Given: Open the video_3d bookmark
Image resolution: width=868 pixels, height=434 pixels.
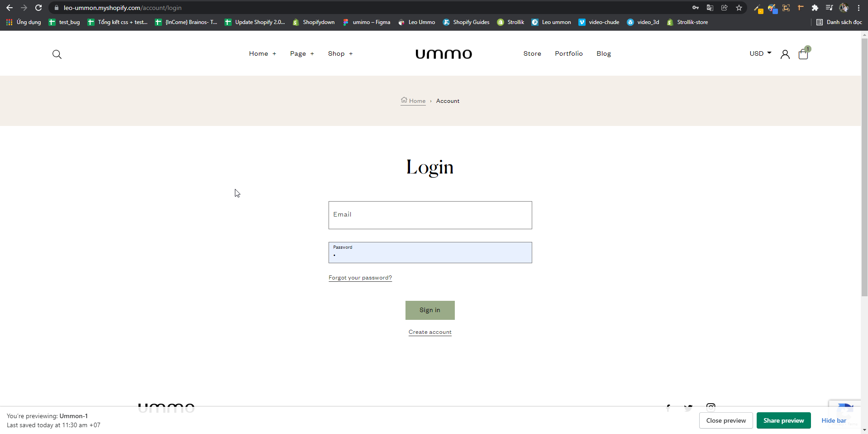Looking at the screenshot, I should [x=643, y=22].
